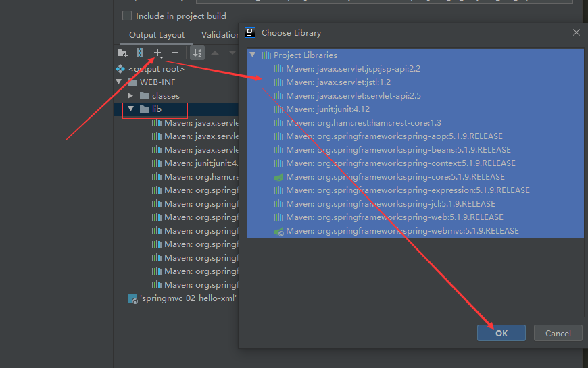
Task: Select the WEB-INF folder label
Action: click(x=157, y=82)
